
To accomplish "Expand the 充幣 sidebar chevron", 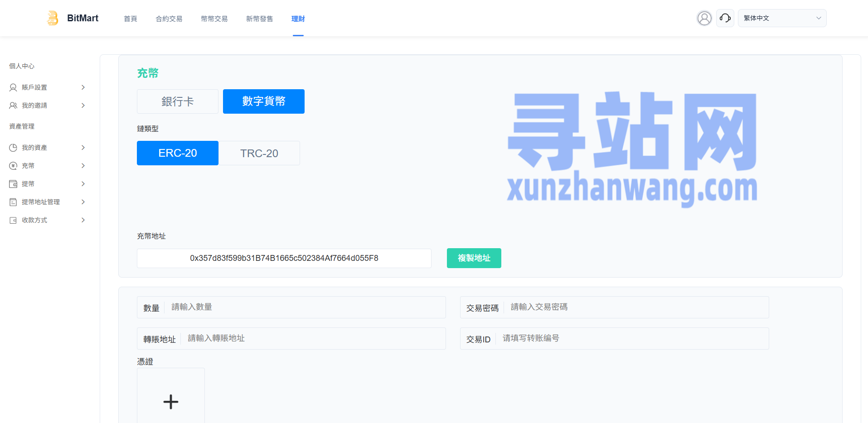I will 83,166.
